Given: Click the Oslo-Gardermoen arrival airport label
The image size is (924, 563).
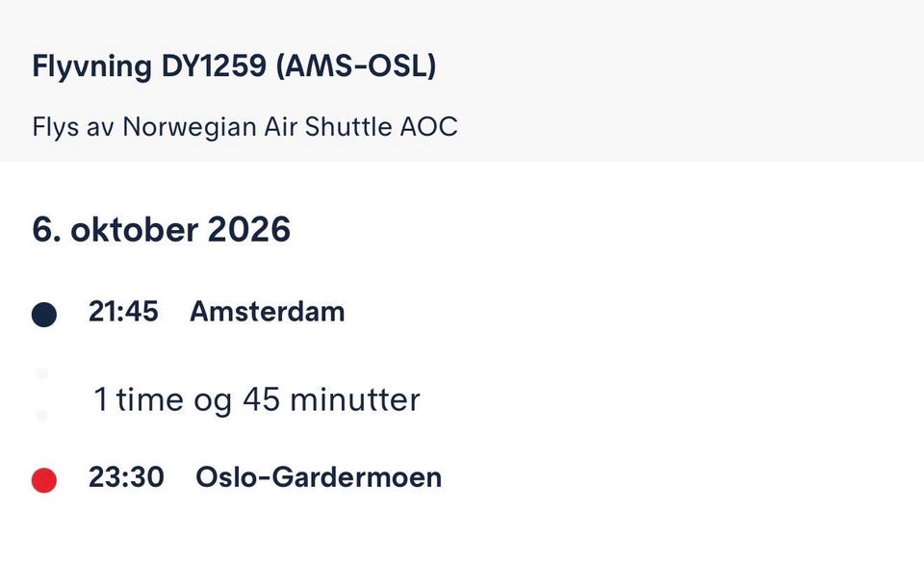Looking at the screenshot, I should pyautogui.click(x=319, y=476).
